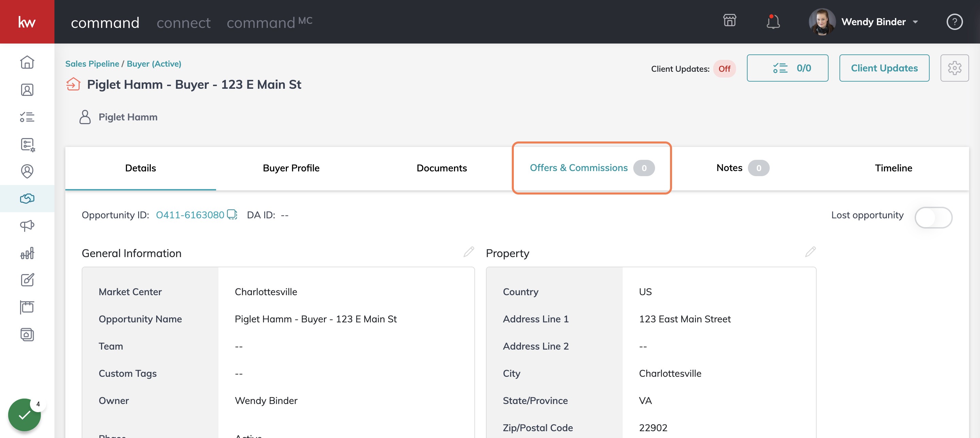Screen dimensions: 980x438
Task: Open the Marketplace storefront icon
Action: pyautogui.click(x=729, y=21)
